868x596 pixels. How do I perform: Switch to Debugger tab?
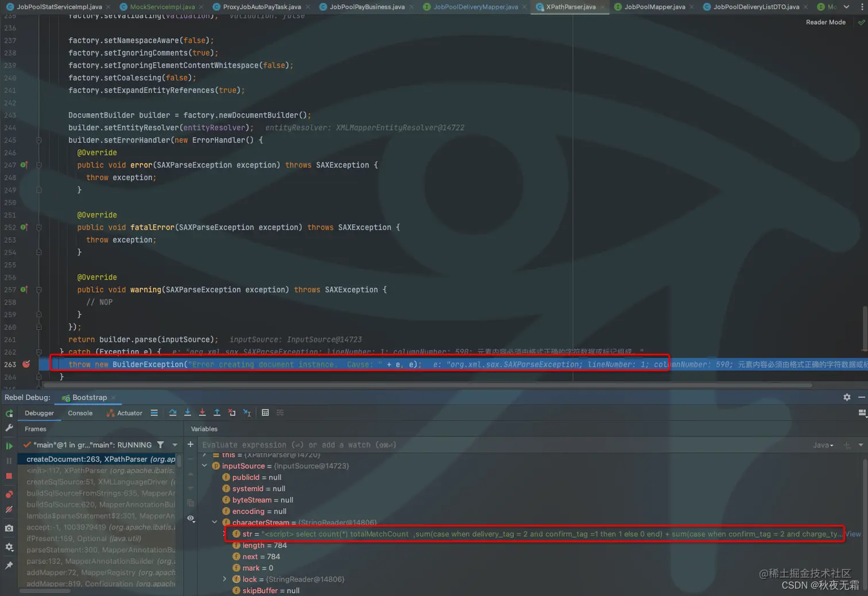(39, 413)
